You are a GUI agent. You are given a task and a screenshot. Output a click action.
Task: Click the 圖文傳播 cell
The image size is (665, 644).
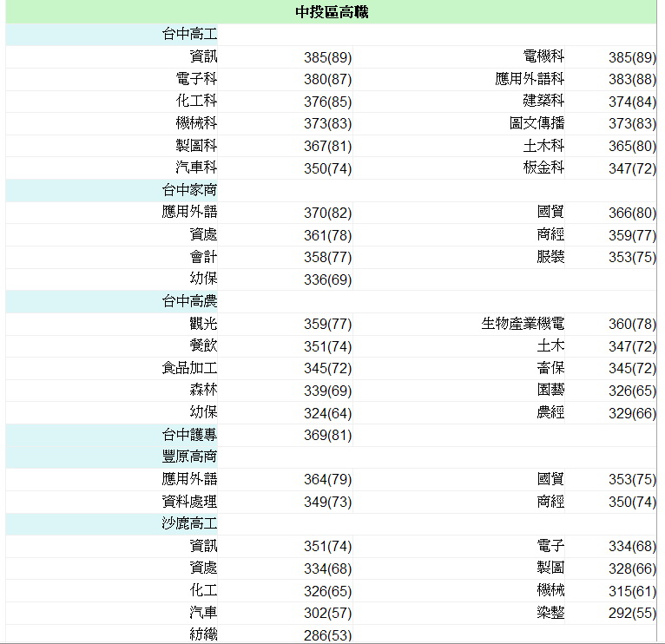coord(537,123)
